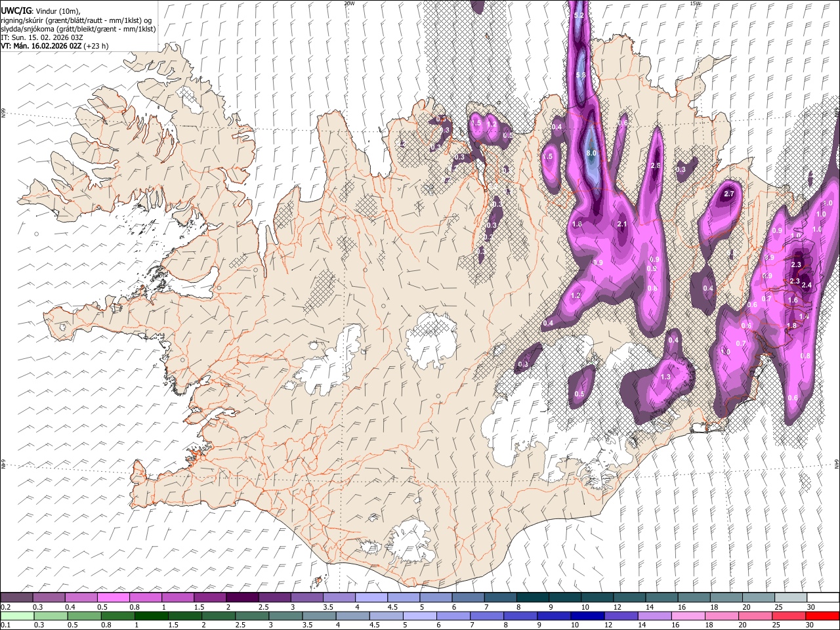840x630 pixels.
Task: Select the bright pink 0.5 snow swatch
Action: [114, 597]
